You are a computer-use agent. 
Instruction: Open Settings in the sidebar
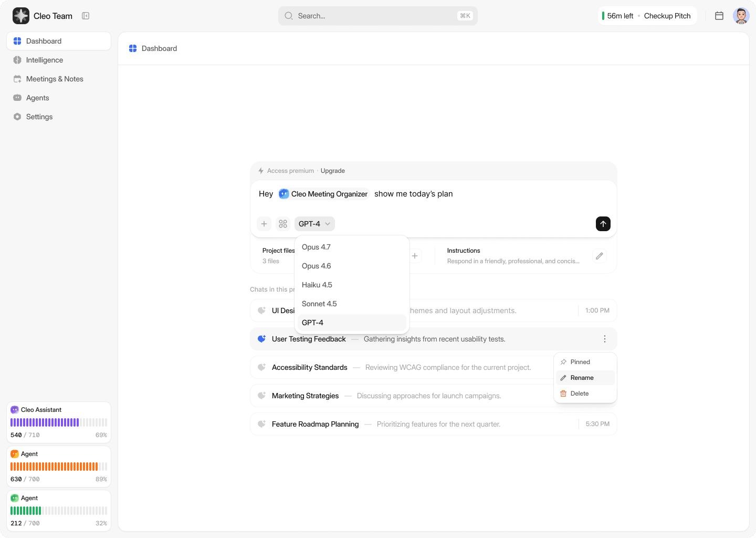pyautogui.click(x=59, y=117)
